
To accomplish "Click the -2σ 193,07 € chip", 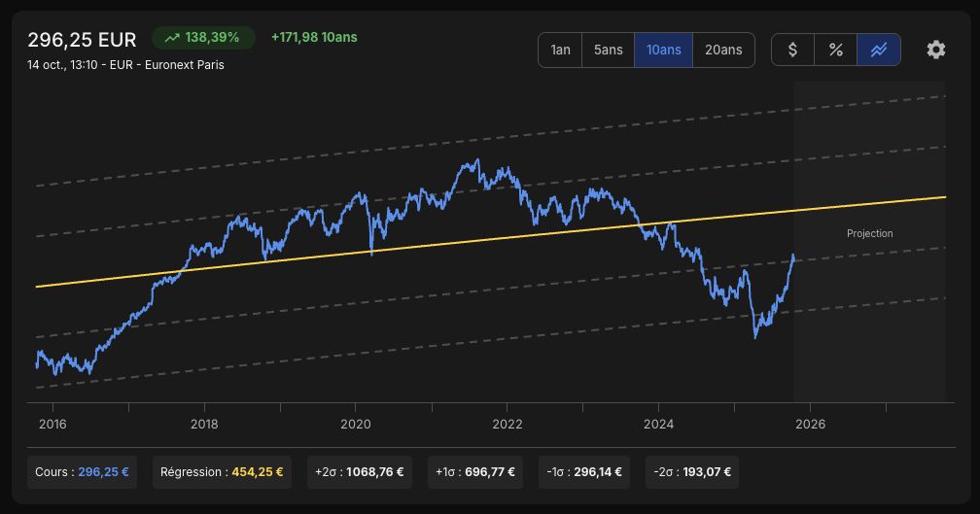I will (692, 472).
